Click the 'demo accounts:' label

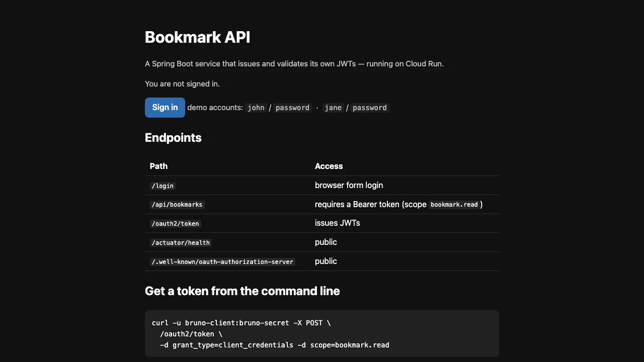point(215,108)
